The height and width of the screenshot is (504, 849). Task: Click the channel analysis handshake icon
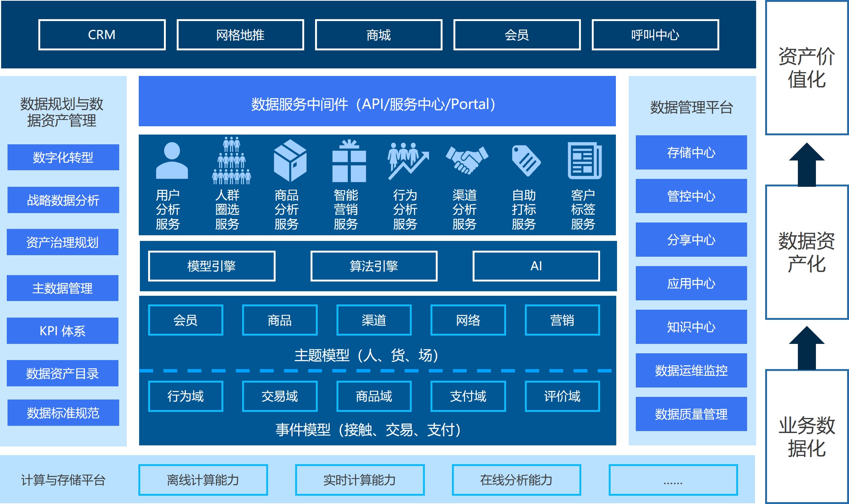click(x=467, y=160)
